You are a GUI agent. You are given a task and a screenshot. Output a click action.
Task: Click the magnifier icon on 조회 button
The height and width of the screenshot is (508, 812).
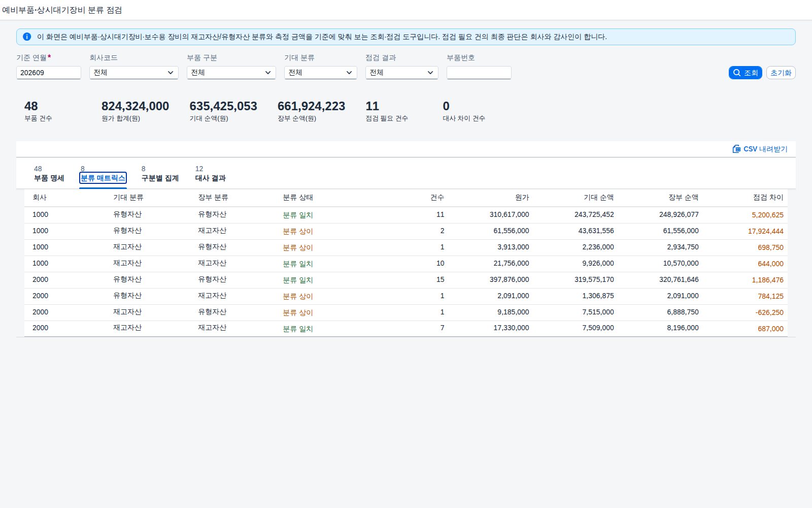point(737,73)
